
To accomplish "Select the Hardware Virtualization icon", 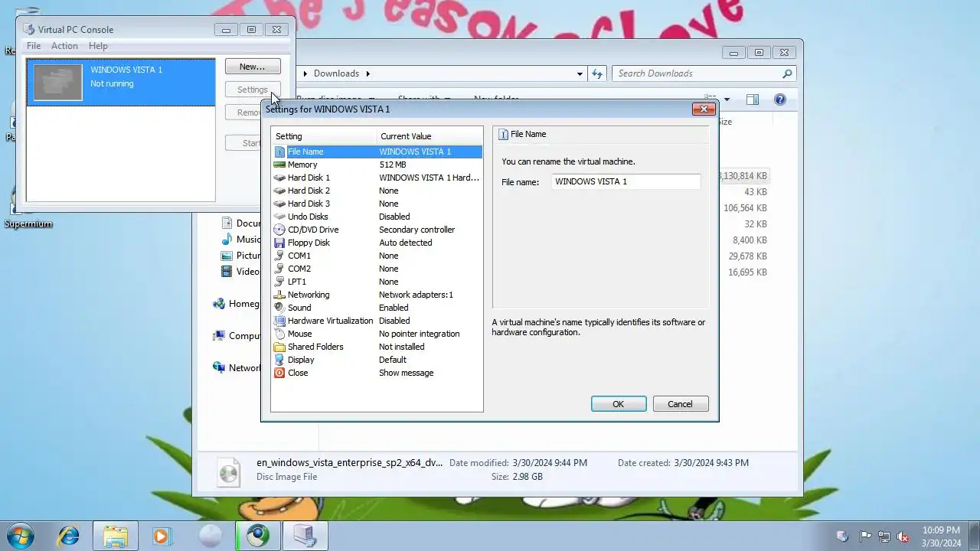I will pyautogui.click(x=279, y=321).
